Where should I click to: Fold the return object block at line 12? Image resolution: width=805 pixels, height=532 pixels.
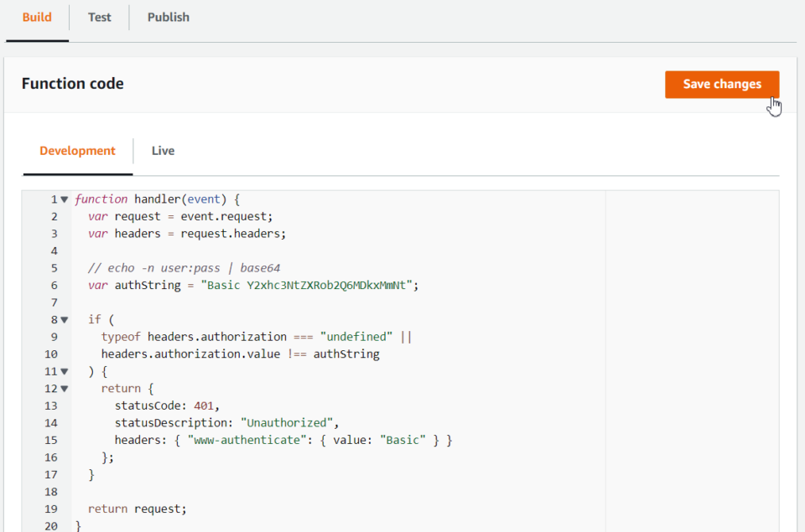coord(64,388)
